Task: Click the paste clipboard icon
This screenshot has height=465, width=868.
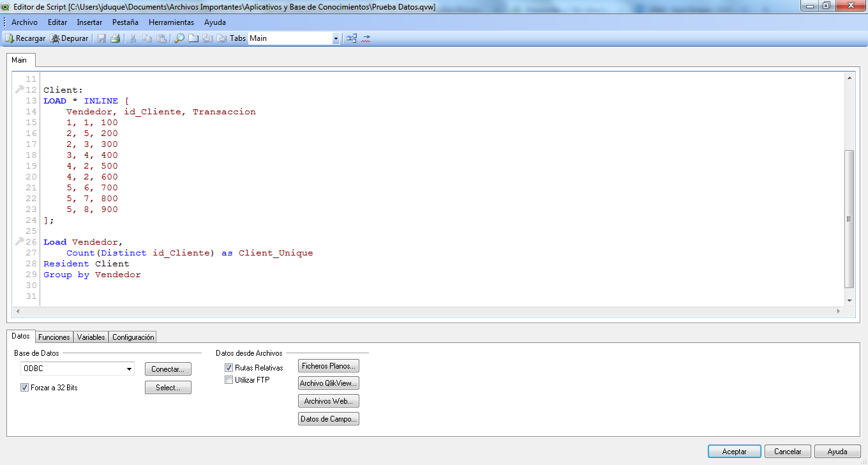Action: pyautogui.click(x=161, y=38)
